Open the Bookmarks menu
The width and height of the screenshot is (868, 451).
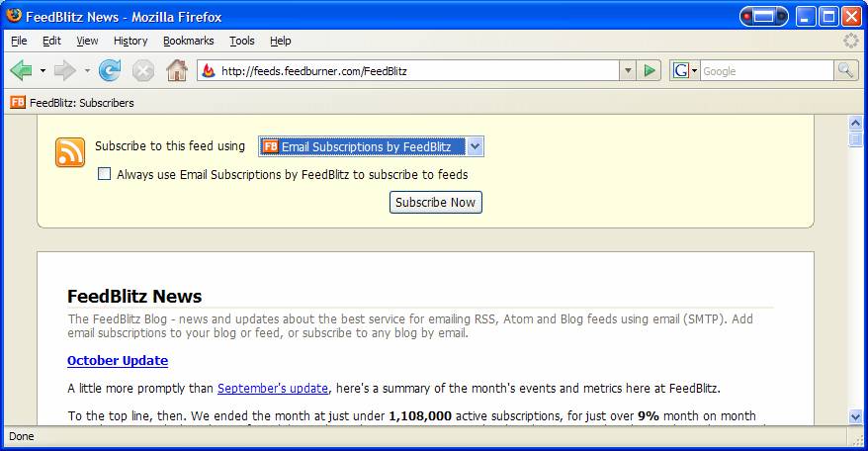[x=188, y=41]
